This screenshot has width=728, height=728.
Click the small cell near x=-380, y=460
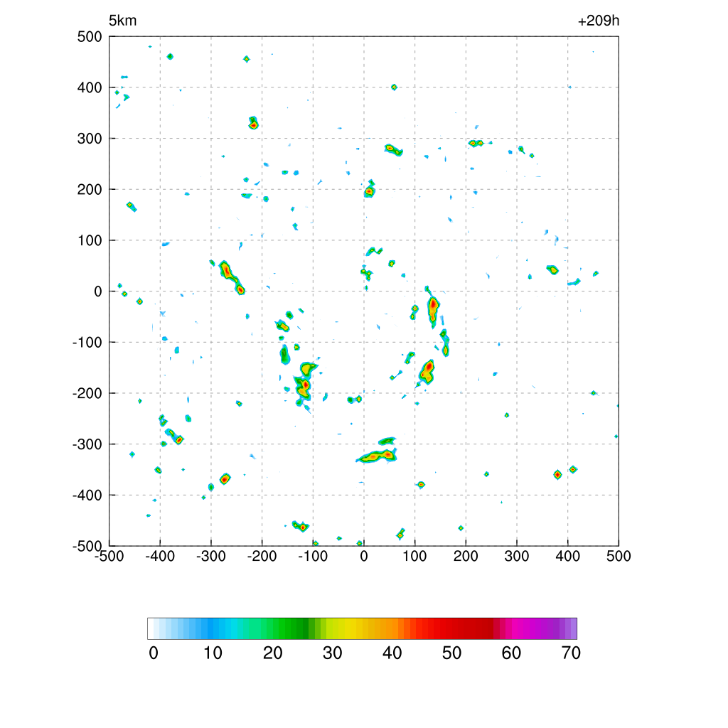pos(170,57)
